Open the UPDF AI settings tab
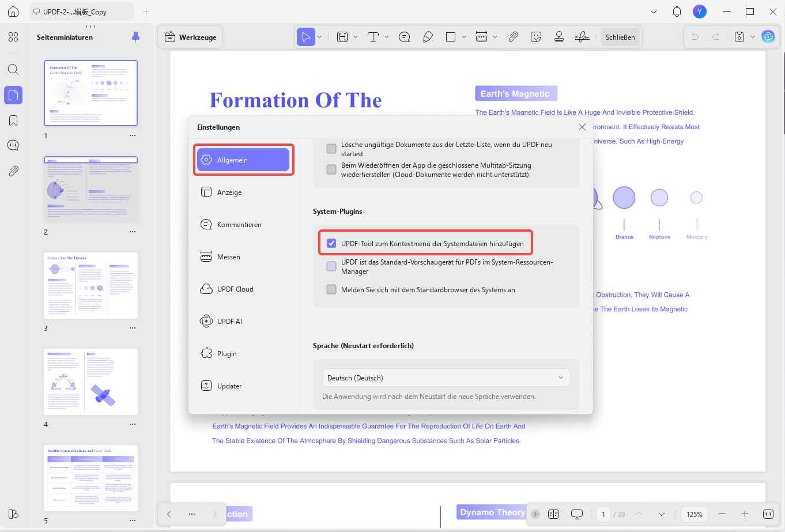This screenshot has height=532, width=785. click(243, 321)
